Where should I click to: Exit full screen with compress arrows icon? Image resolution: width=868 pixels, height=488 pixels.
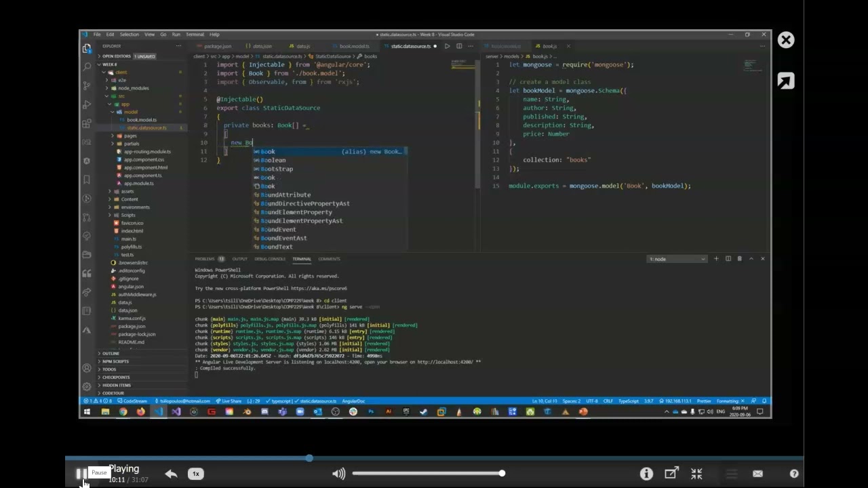(696, 474)
